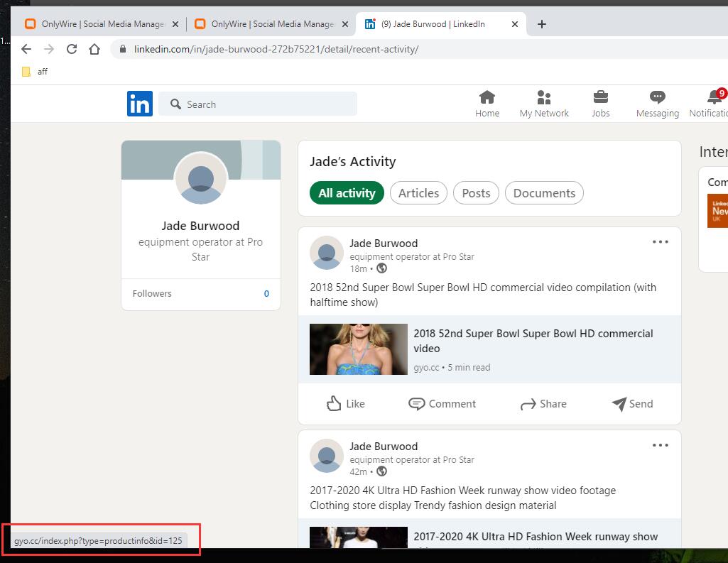Open the options menu on the 18m post
728x563 pixels.
point(661,242)
